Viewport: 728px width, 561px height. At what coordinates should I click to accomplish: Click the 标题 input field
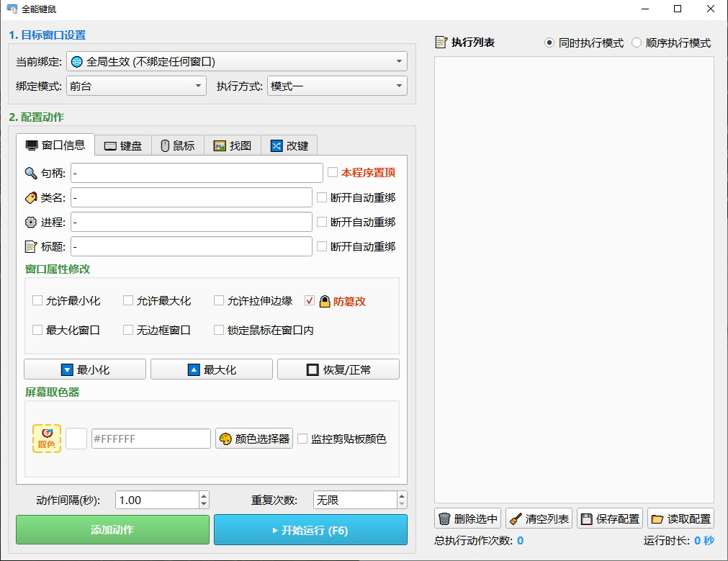[192, 246]
